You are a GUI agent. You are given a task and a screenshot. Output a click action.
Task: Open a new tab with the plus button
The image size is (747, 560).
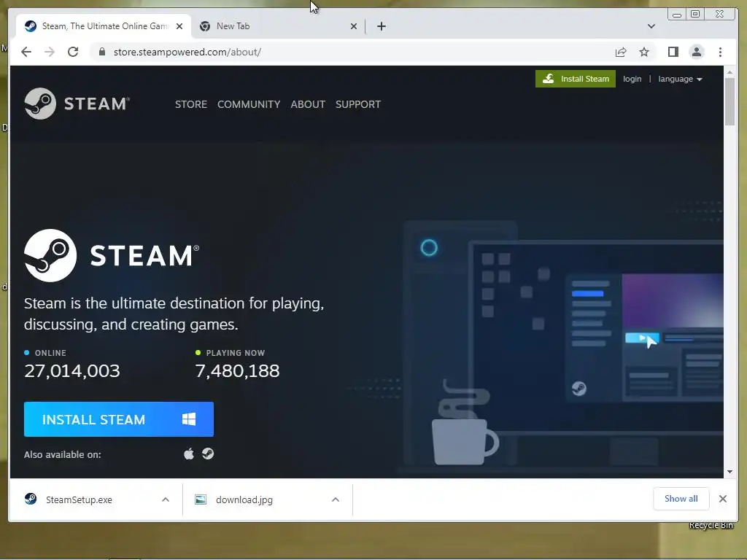(x=381, y=26)
